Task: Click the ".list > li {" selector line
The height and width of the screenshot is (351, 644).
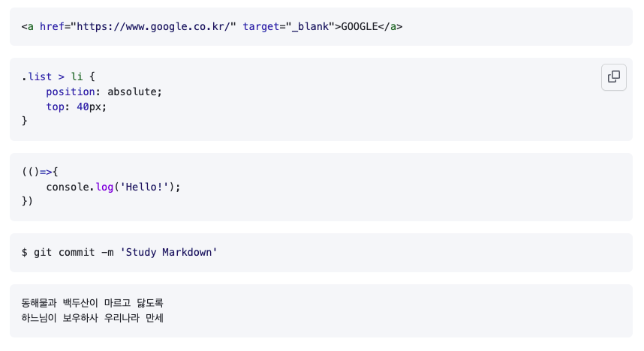Action: pyautogui.click(x=59, y=76)
